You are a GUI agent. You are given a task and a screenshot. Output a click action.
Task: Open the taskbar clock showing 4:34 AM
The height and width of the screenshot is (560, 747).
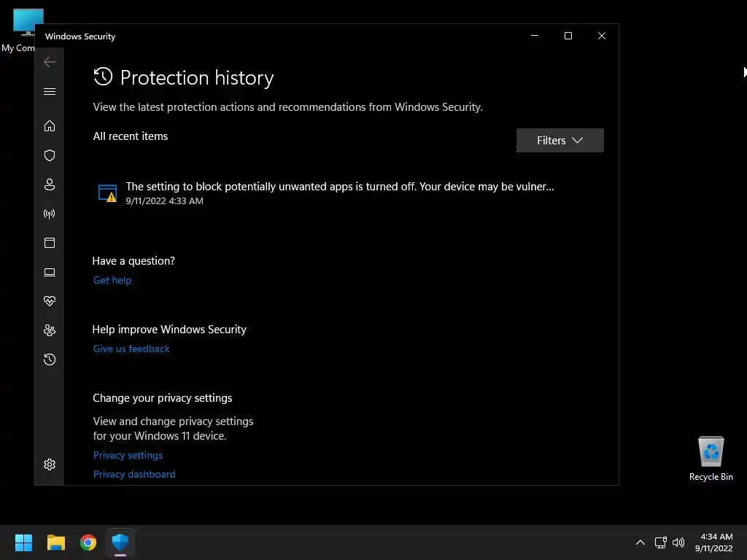[x=713, y=542]
